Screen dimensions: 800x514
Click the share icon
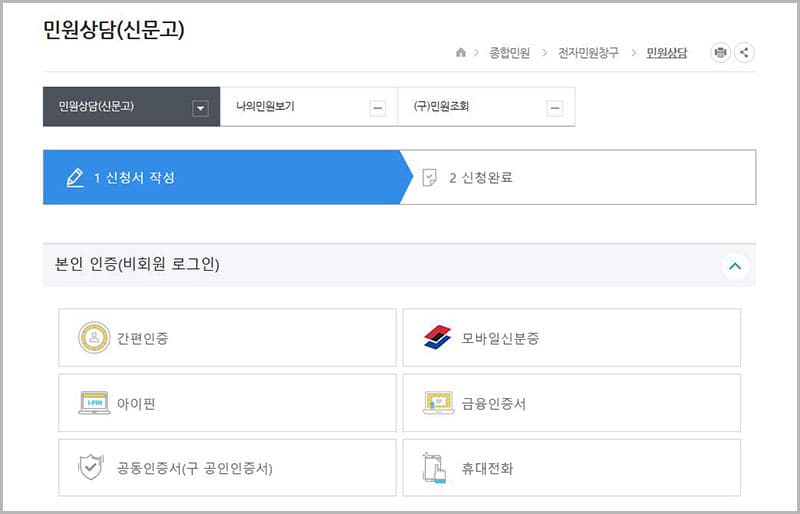pos(745,53)
